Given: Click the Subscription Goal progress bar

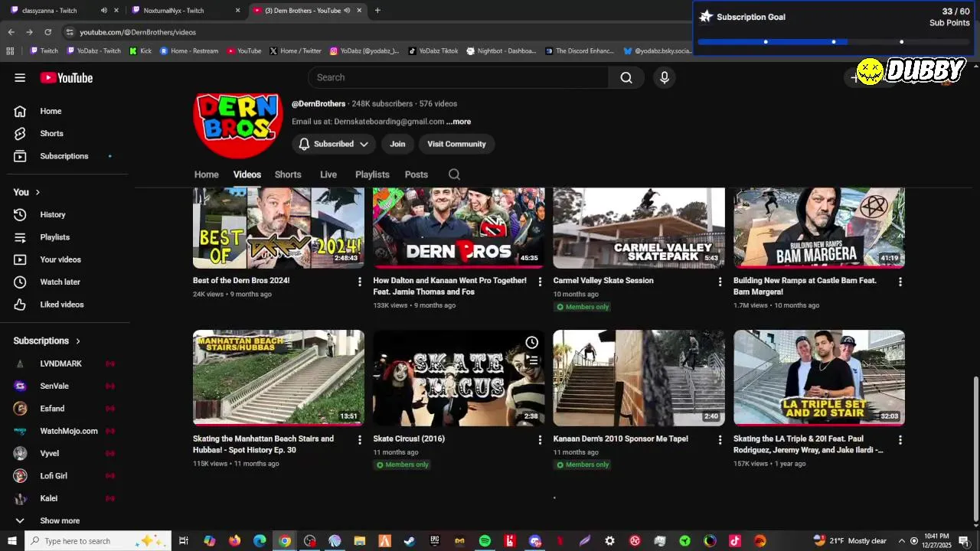Looking at the screenshot, I should (x=833, y=41).
